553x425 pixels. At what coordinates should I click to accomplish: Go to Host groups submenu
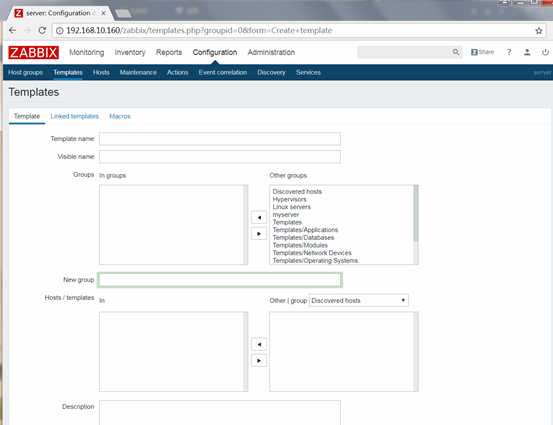[25, 72]
